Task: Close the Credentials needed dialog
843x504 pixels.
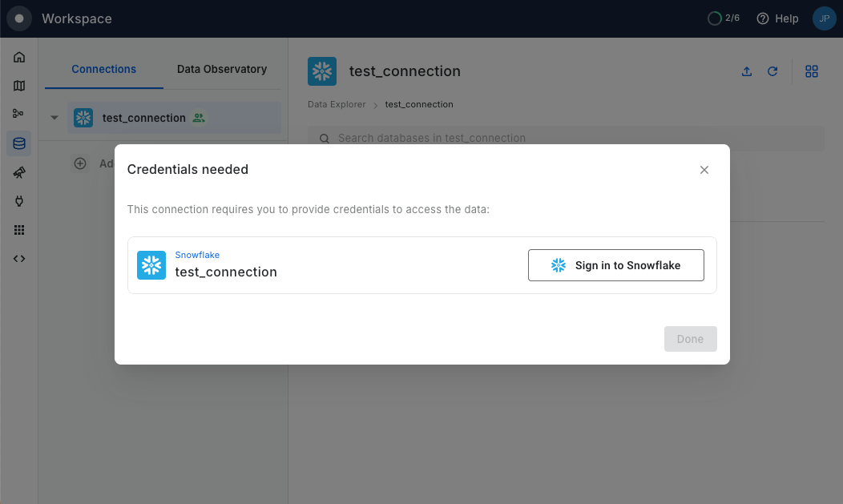Action: point(704,170)
